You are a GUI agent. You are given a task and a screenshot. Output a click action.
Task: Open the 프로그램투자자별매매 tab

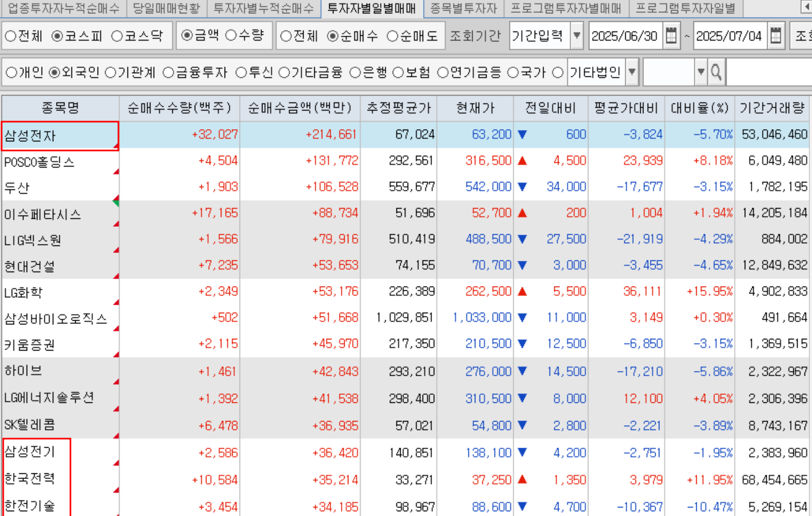pos(566,8)
